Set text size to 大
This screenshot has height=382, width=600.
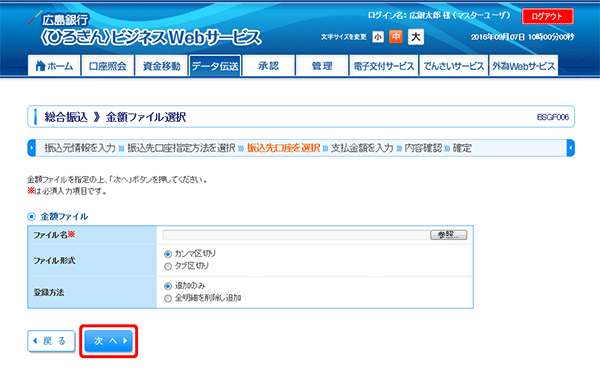click(416, 37)
